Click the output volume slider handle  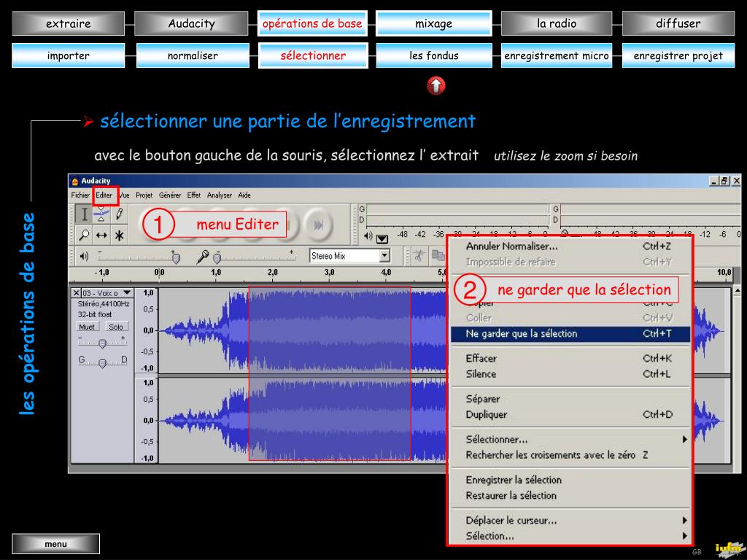coord(176,257)
